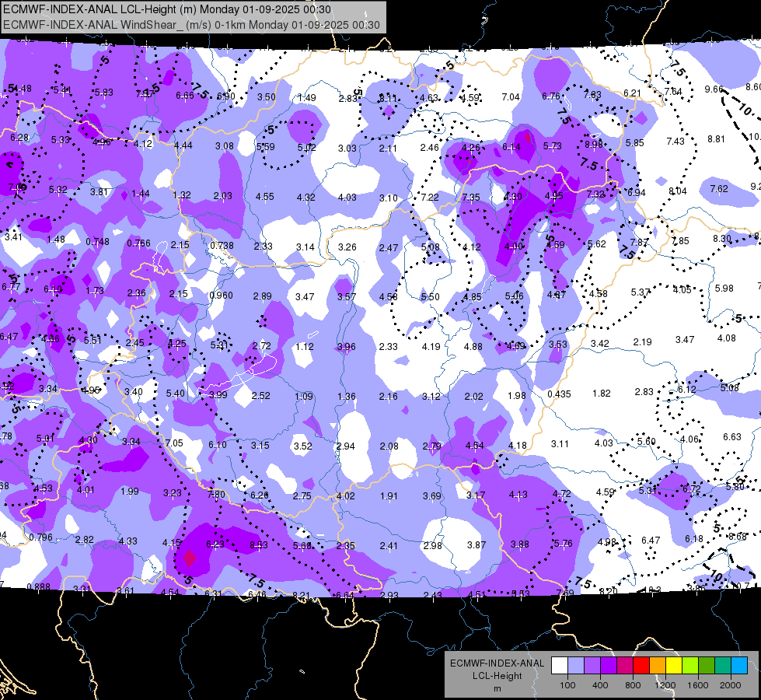Click the LCL-Height label in the legend
Viewport: 761px width, 700px height.
(497, 676)
